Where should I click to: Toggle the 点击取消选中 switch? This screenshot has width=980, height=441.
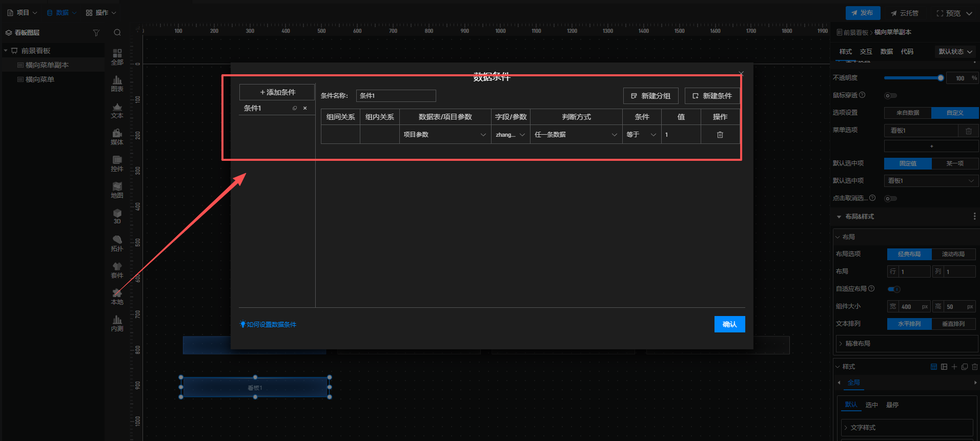pyautogui.click(x=891, y=199)
